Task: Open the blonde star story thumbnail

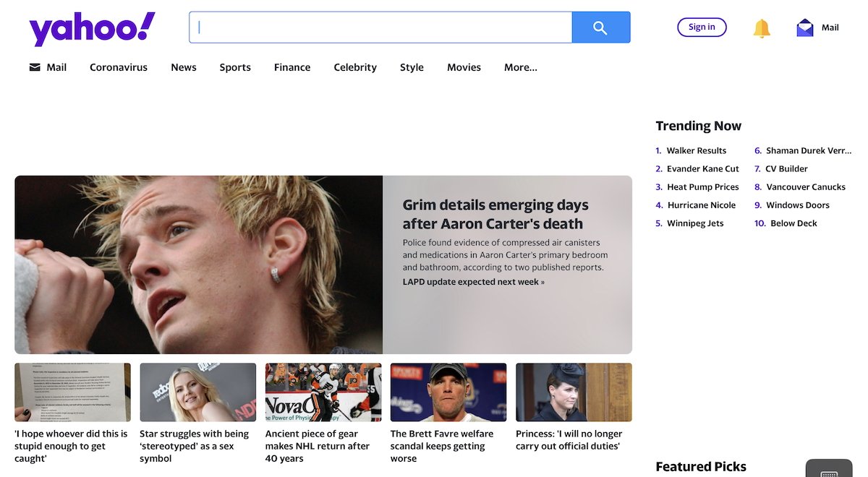Action: coord(197,392)
